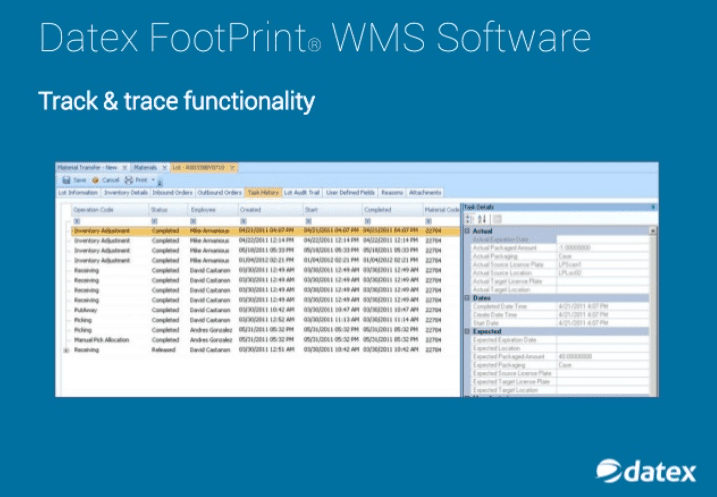
Task: Open the toolbar overflow options arrow
Action: [x=160, y=183]
